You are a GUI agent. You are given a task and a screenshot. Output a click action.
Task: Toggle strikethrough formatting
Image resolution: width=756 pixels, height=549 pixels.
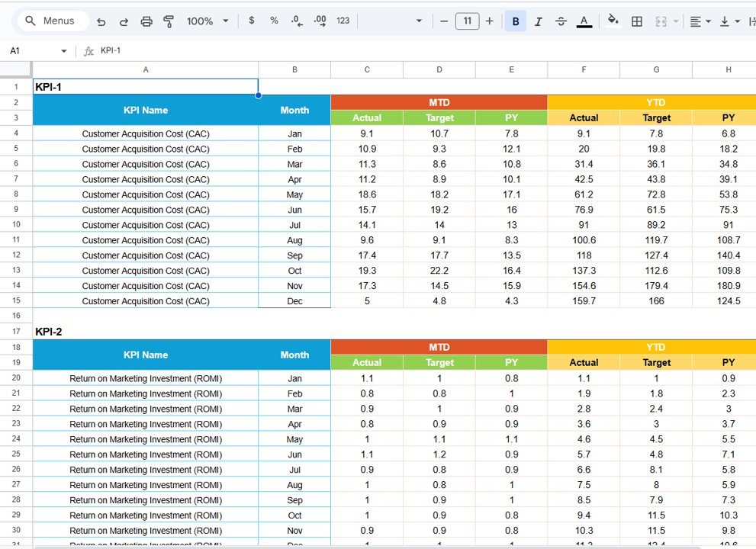pyautogui.click(x=561, y=21)
